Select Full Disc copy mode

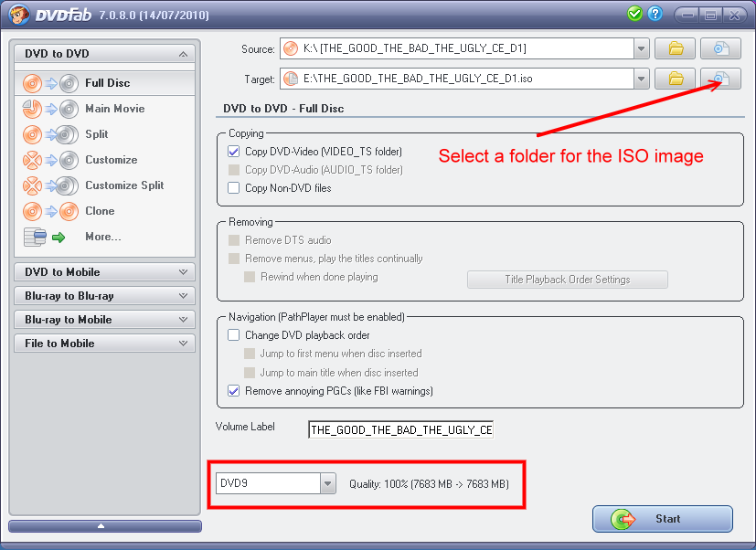(104, 83)
